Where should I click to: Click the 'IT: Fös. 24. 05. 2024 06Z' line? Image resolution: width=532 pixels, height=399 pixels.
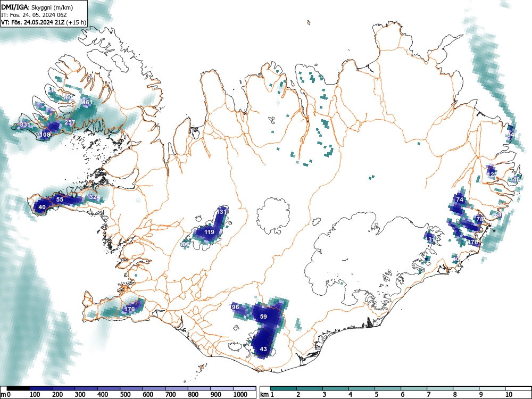click(34, 15)
